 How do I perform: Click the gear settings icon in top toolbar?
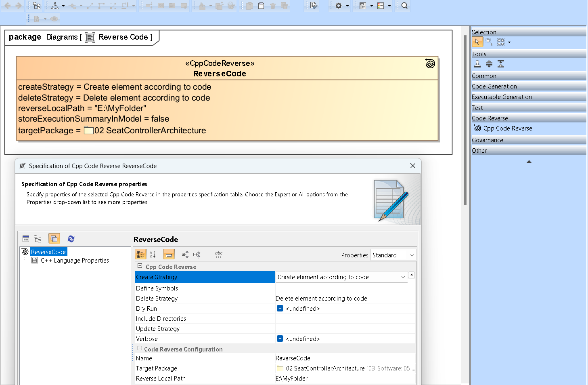339,6
